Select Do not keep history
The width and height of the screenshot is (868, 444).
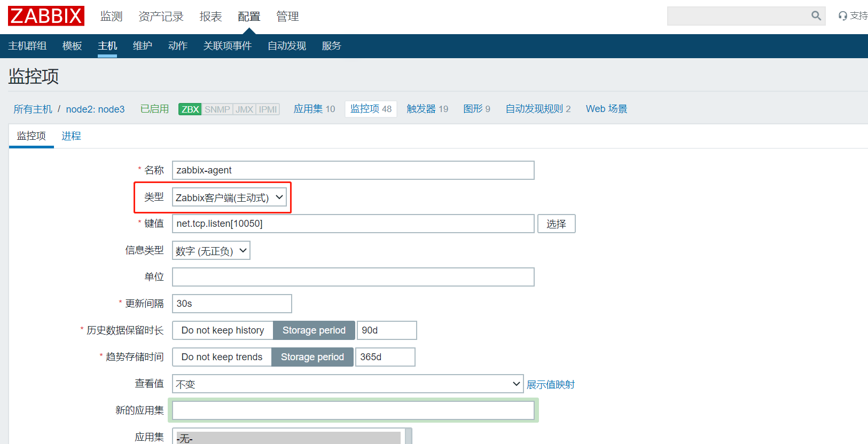[223, 330]
